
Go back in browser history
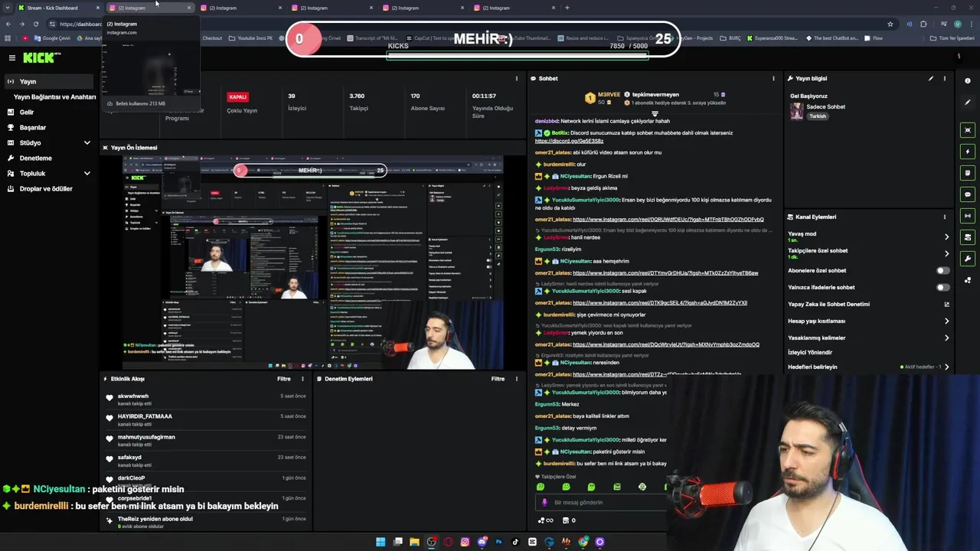point(8,24)
